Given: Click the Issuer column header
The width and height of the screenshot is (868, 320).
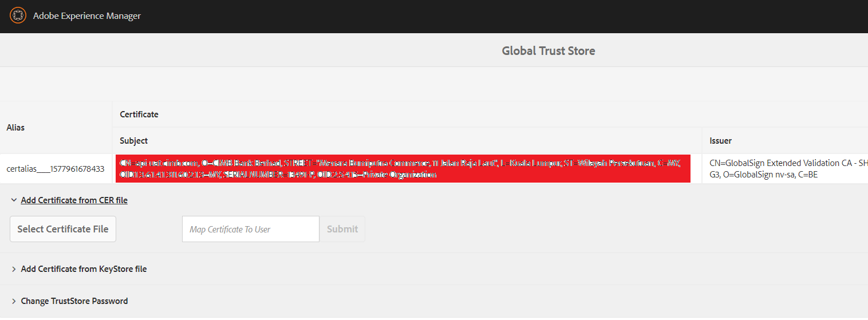Looking at the screenshot, I should [x=721, y=141].
